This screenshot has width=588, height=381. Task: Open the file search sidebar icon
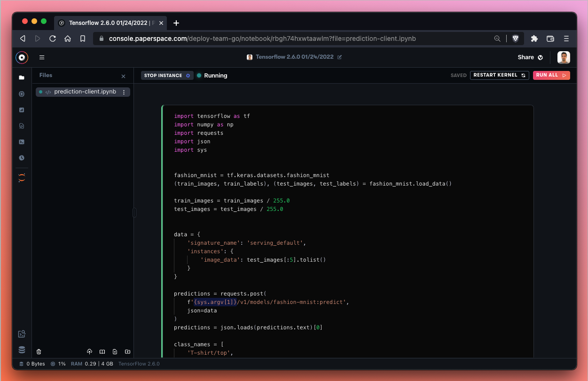coord(22,126)
